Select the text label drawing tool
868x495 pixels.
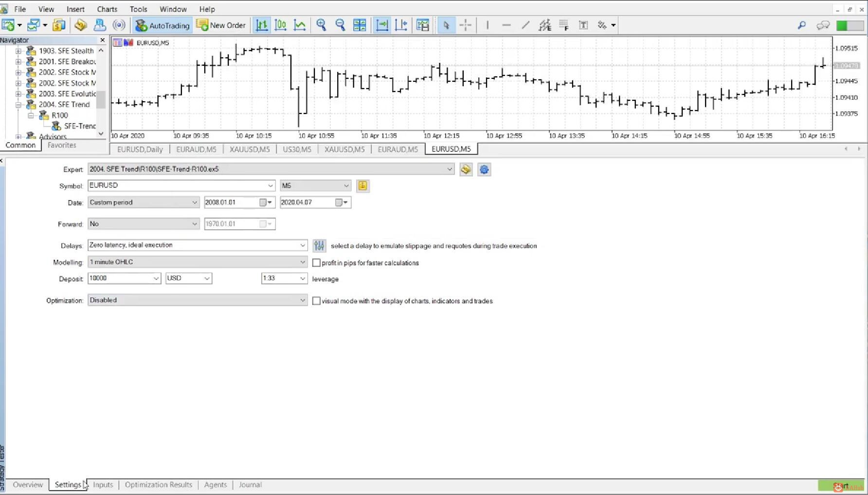click(583, 25)
